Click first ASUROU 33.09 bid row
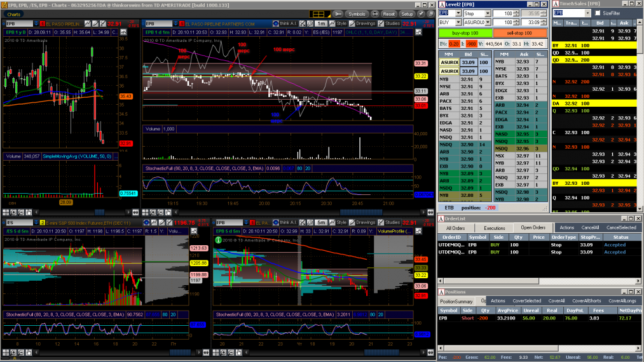This screenshot has width=644, height=362. coord(465,62)
